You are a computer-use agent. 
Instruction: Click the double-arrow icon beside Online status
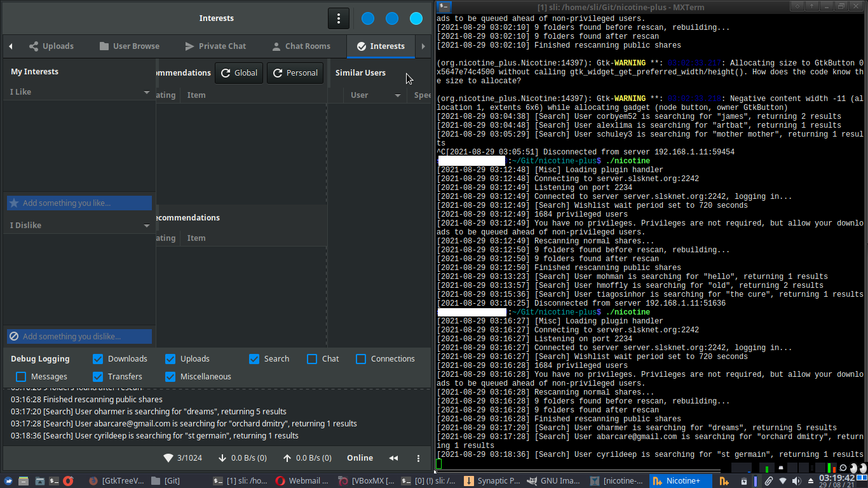click(x=393, y=458)
